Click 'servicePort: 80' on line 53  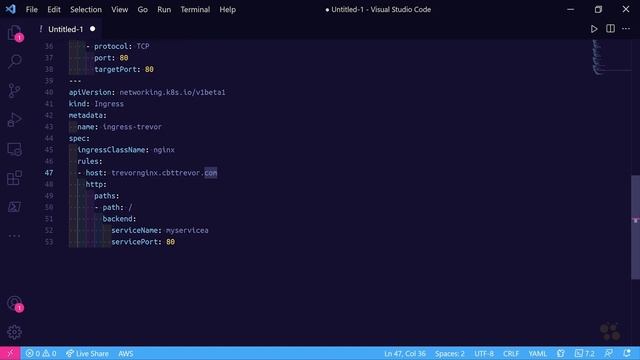(143, 242)
